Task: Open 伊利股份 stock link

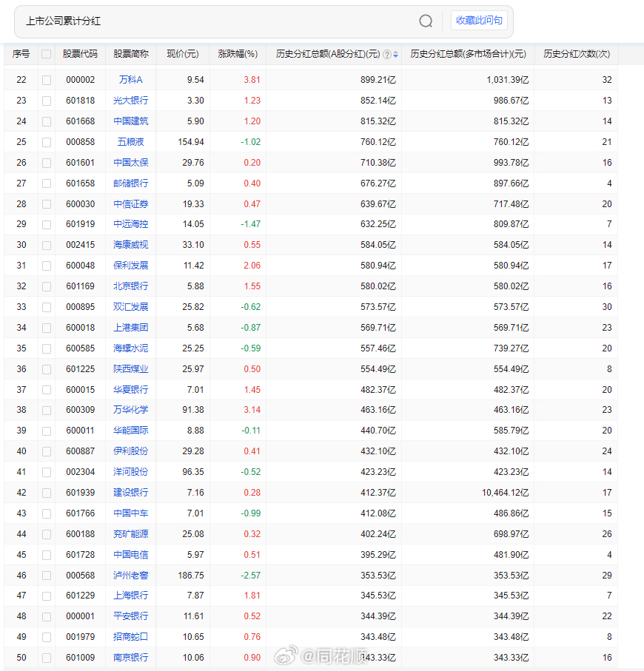Action: [130, 451]
